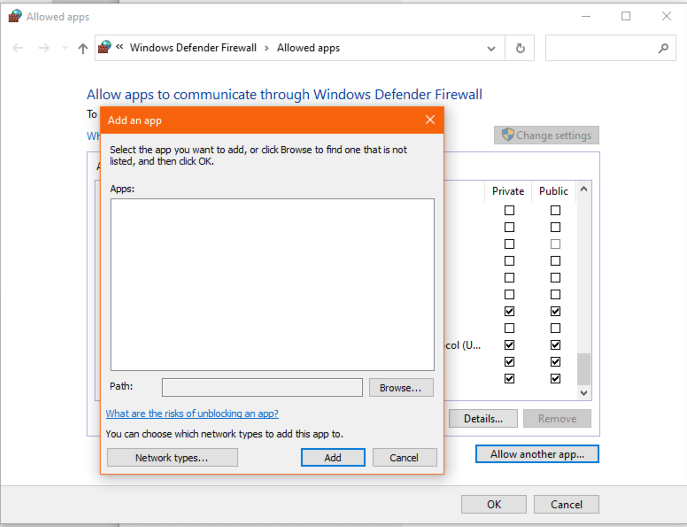Confirm with the OK button in Allowed apps
Screen dimensions: 687x527
pos(494,504)
